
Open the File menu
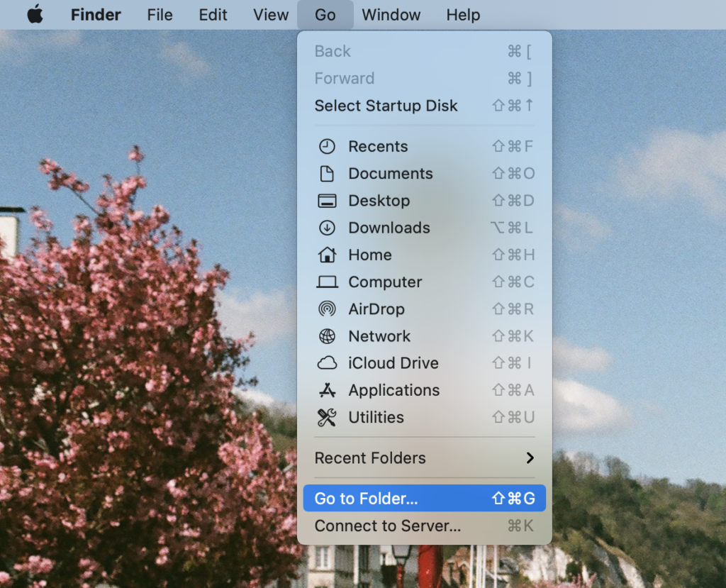(x=160, y=15)
